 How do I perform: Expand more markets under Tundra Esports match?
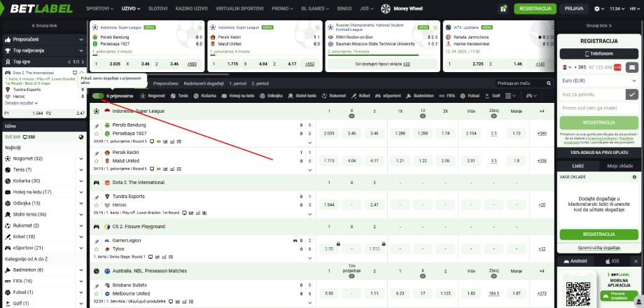(309, 214)
